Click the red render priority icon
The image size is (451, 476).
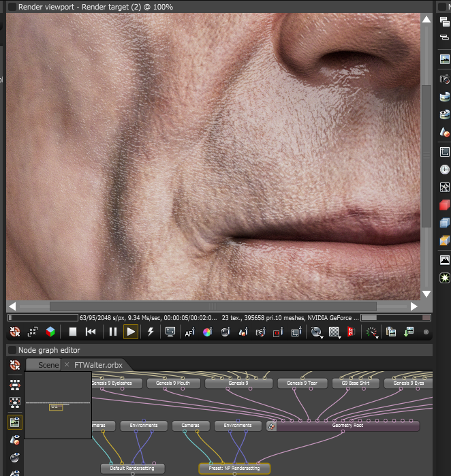click(352, 332)
